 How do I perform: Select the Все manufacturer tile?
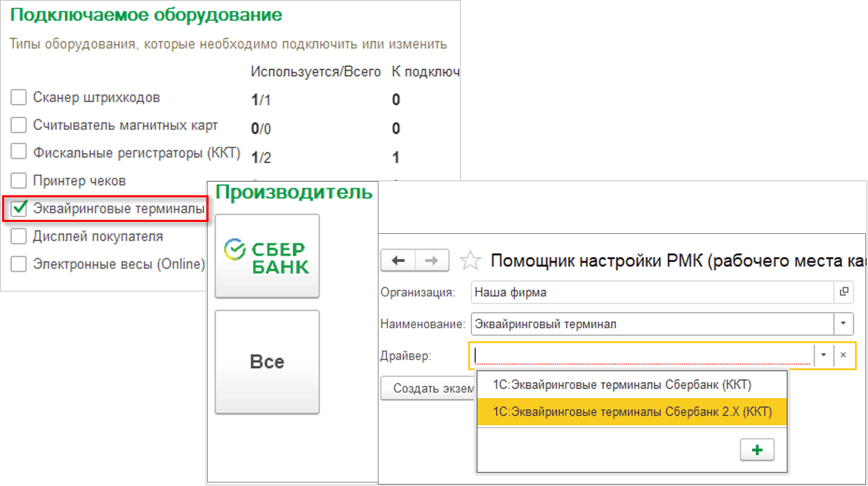(267, 362)
